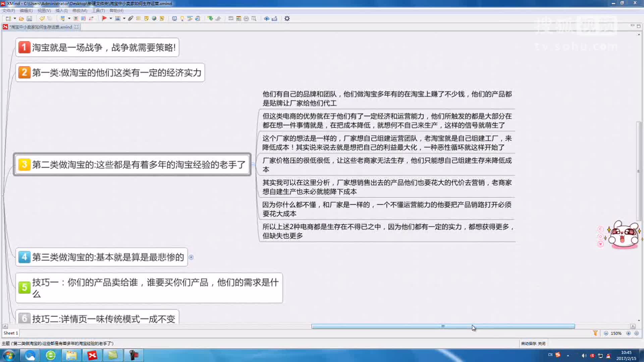Open preferences with the gear icon

tap(287, 18)
